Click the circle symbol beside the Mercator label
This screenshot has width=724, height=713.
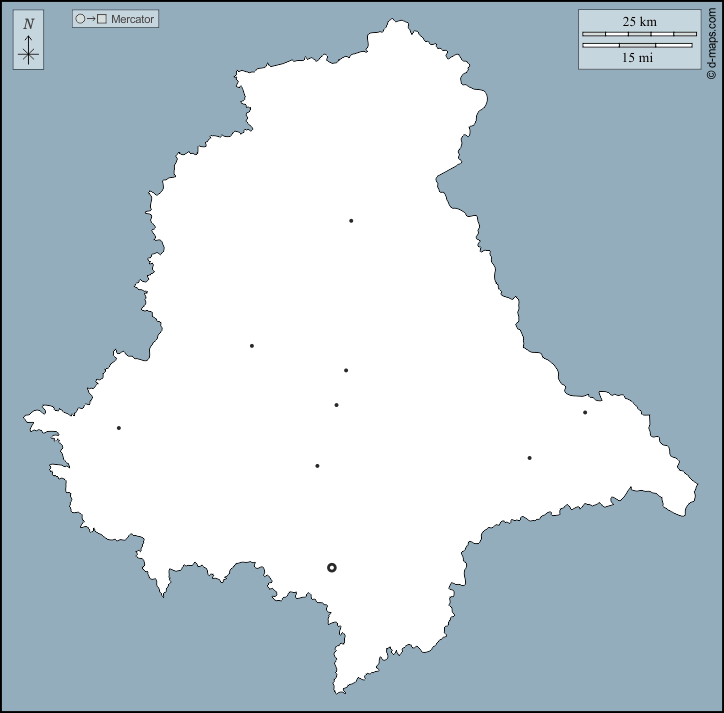click(x=80, y=19)
